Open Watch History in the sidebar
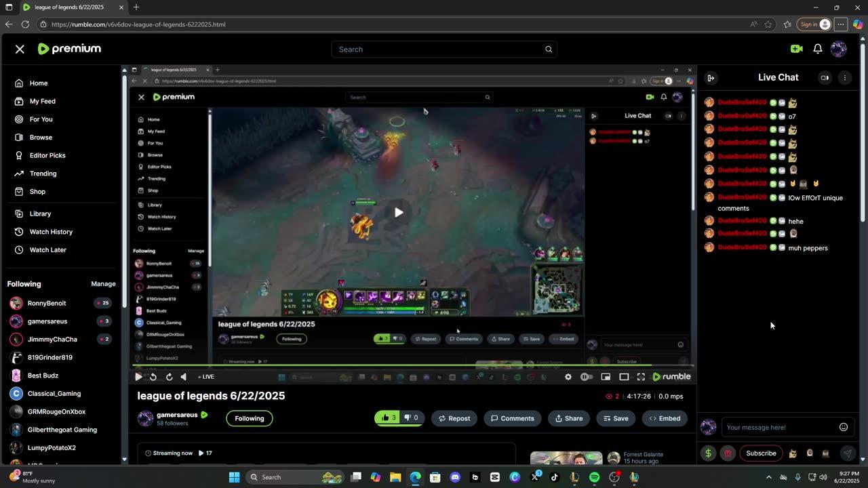Image resolution: width=868 pixels, height=488 pixels. [51, 232]
